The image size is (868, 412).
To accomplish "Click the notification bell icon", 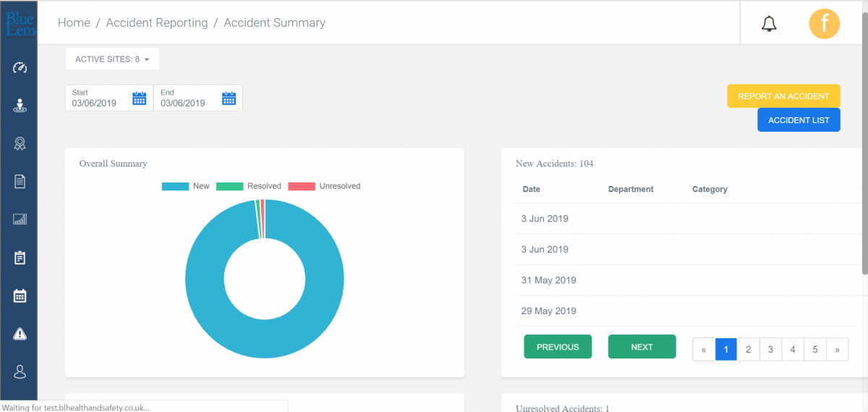I will [769, 24].
